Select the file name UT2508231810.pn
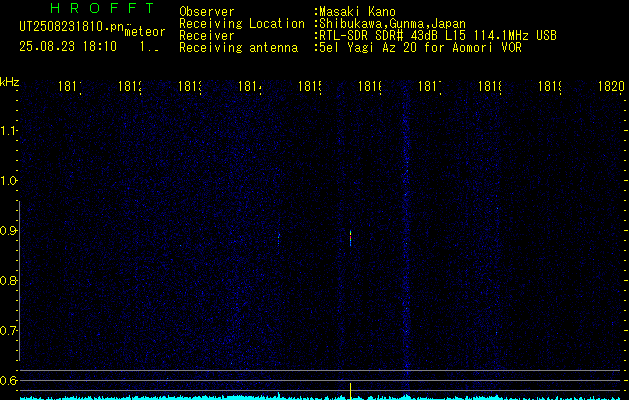This screenshot has width=629, height=400. pos(72,26)
